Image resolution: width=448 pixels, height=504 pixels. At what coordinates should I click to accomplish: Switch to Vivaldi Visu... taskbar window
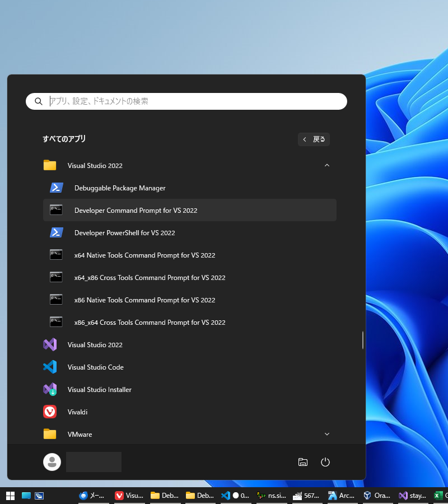click(129, 496)
